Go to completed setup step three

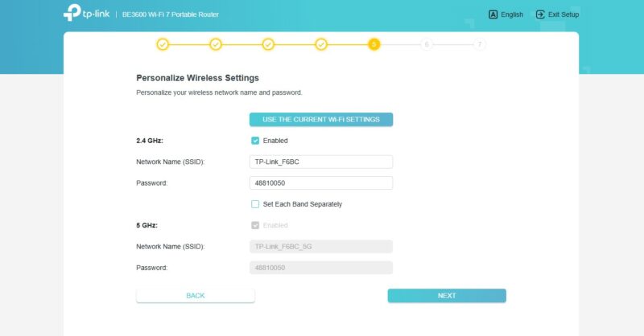(x=268, y=44)
